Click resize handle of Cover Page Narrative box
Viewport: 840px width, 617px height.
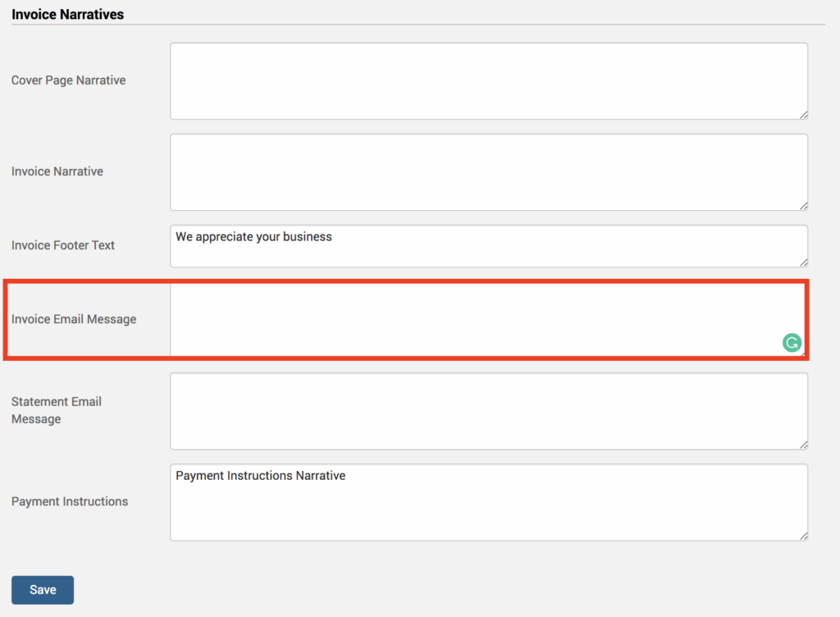tap(803, 115)
